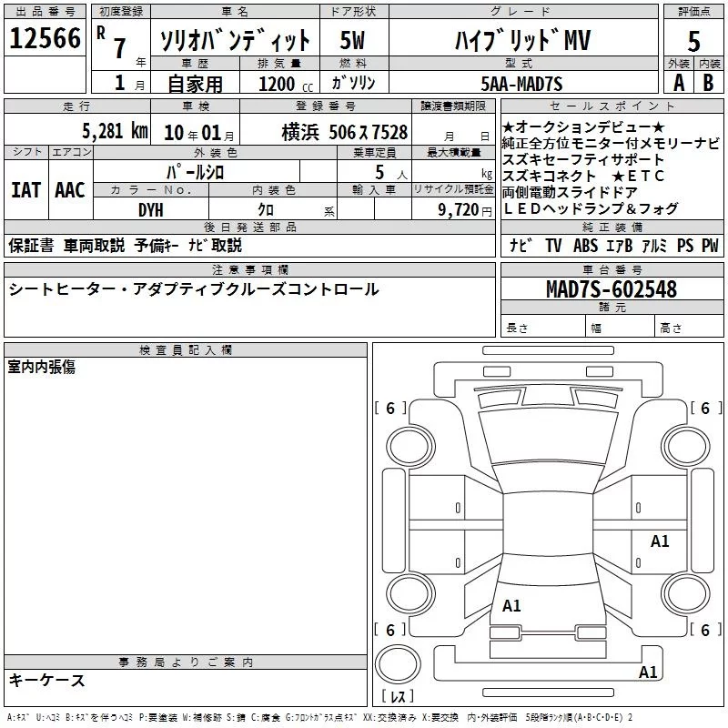Select the [レス] spare tire label
The width and height of the screenshot is (728, 728).
pos(398,696)
